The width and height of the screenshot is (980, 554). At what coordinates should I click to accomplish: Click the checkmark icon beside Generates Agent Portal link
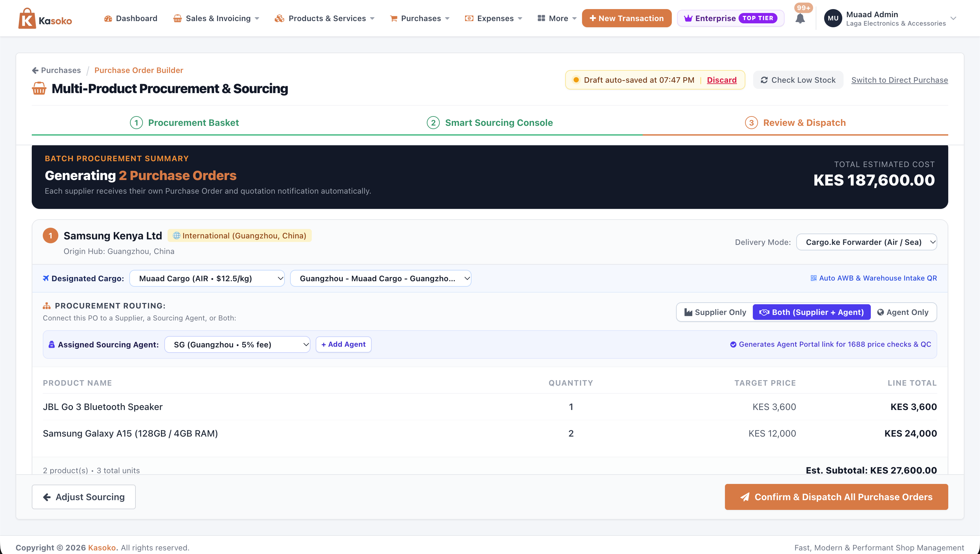pos(733,344)
